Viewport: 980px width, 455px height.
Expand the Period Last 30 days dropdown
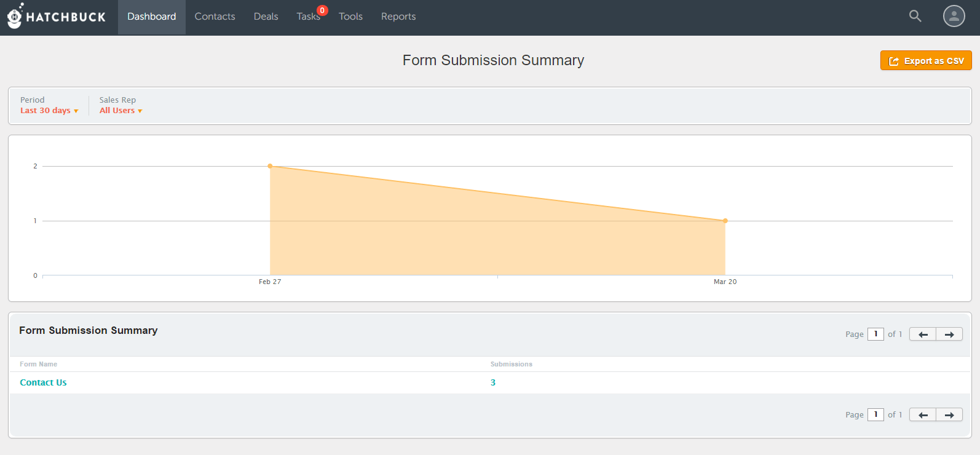pos(49,111)
